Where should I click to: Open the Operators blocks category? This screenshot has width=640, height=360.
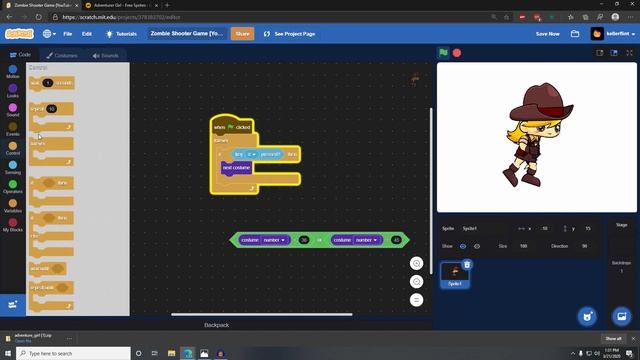(x=13, y=187)
